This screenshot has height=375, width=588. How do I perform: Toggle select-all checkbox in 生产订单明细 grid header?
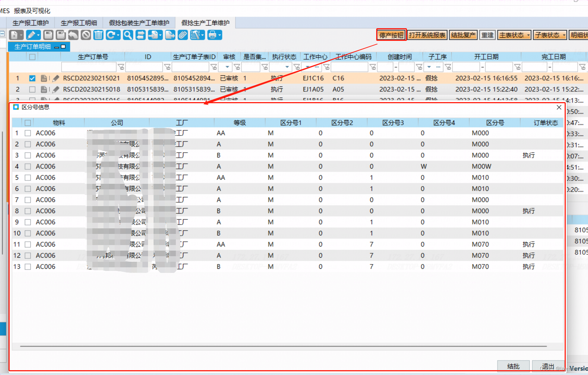32,57
